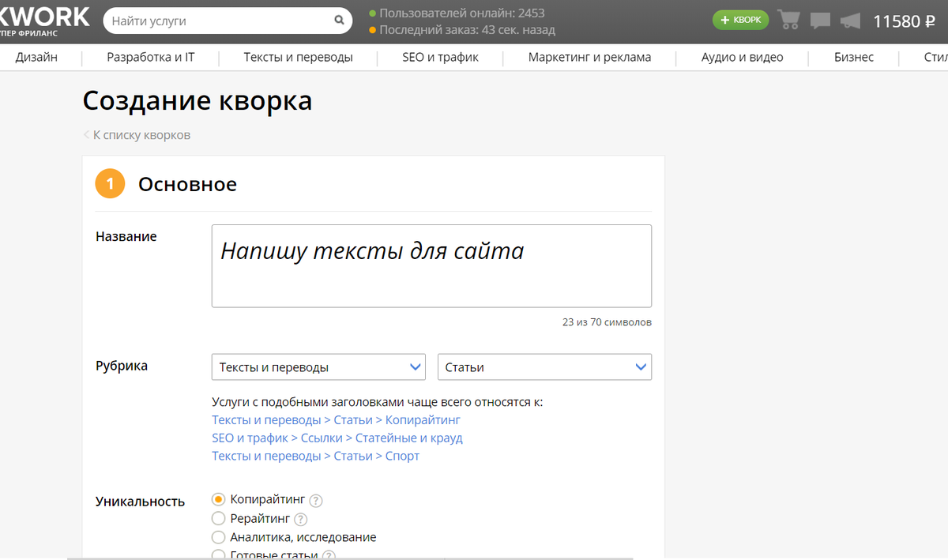Select the Рерайтинг radio button
Image resolution: width=948 pixels, height=560 pixels.
click(218, 518)
